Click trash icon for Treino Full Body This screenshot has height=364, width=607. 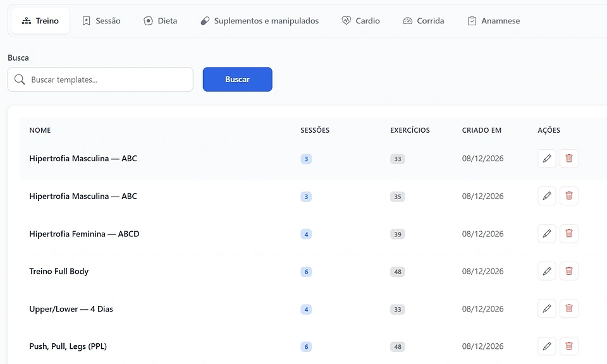(568, 271)
